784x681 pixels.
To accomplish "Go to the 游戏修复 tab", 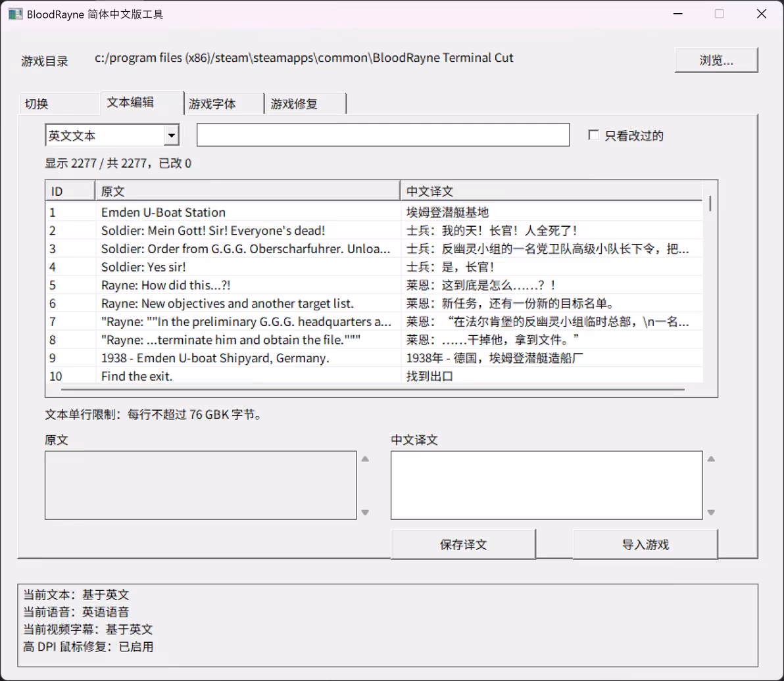I will click(305, 104).
